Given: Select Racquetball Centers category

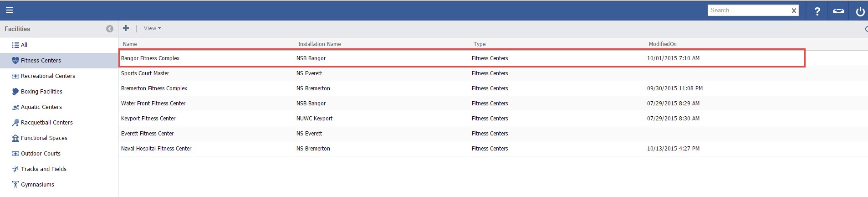Looking at the screenshot, I should click(46, 123).
